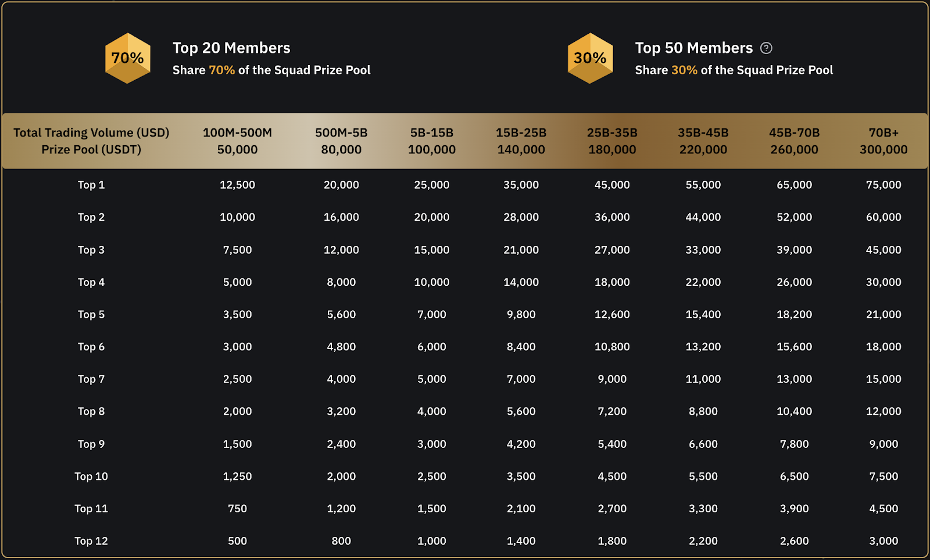Click the 30% gold hexagon badge

click(590, 58)
